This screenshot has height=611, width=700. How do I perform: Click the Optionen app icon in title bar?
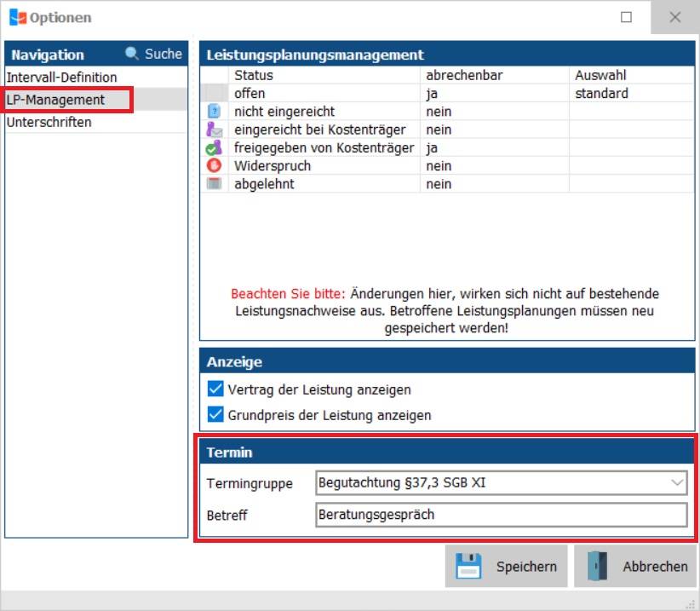coord(16,17)
